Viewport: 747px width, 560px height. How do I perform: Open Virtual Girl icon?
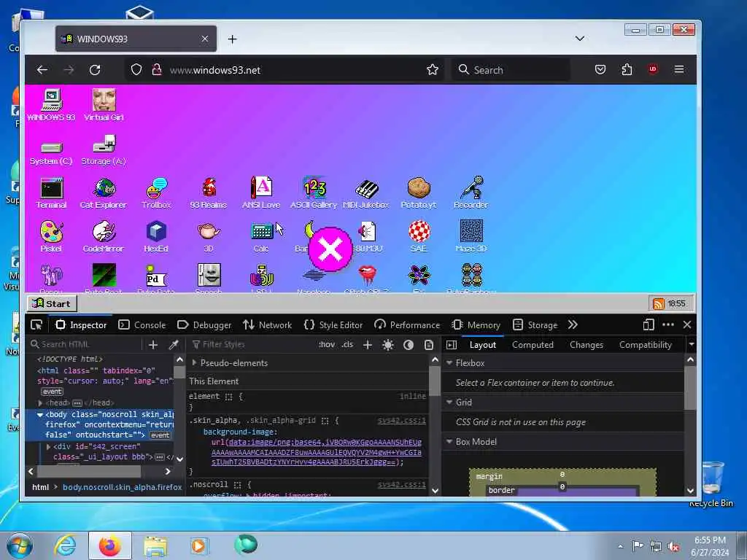point(104,105)
